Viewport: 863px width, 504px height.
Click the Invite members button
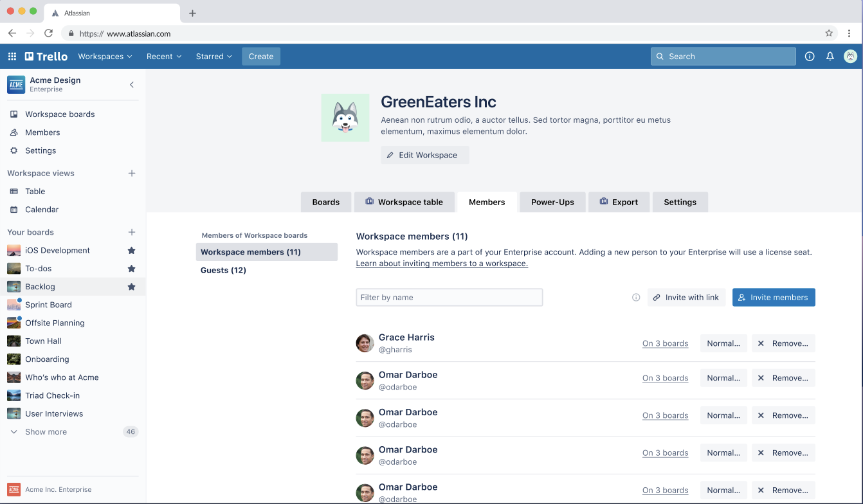(774, 298)
